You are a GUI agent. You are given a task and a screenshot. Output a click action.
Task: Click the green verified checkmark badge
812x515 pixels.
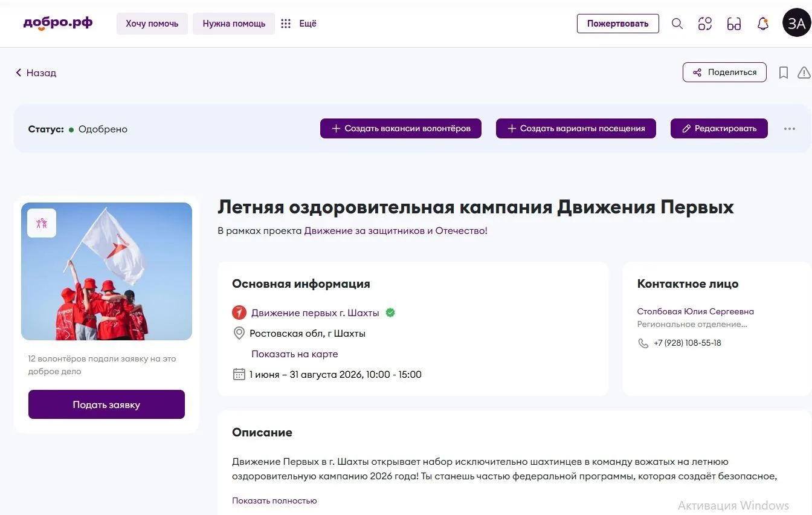390,313
